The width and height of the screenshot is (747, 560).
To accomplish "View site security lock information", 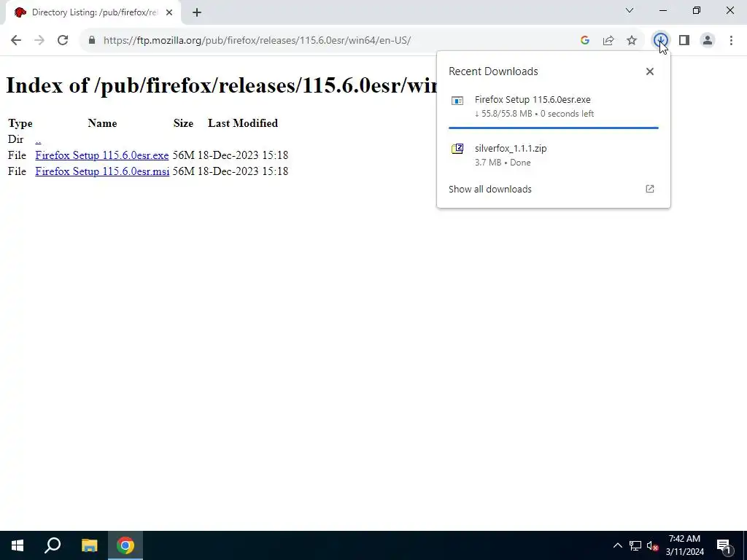I will 92,41.
